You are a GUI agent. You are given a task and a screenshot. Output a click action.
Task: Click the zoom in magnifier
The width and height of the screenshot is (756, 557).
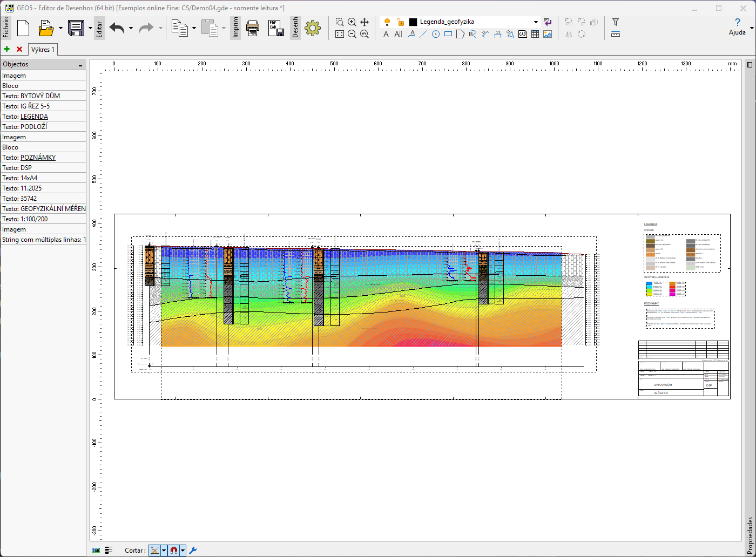pyautogui.click(x=352, y=22)
